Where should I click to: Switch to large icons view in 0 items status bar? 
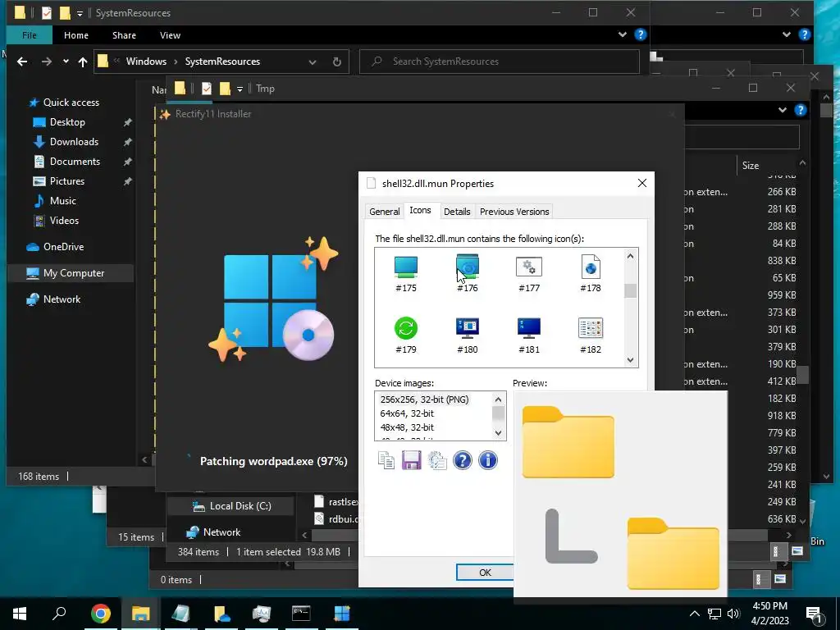click(x=780, y=579)
